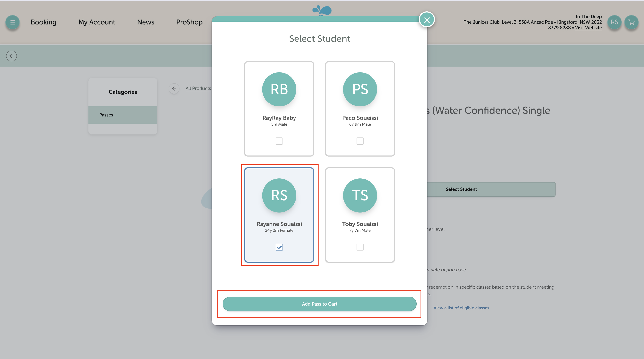Click back arrow beside All Products

point(174,88)
